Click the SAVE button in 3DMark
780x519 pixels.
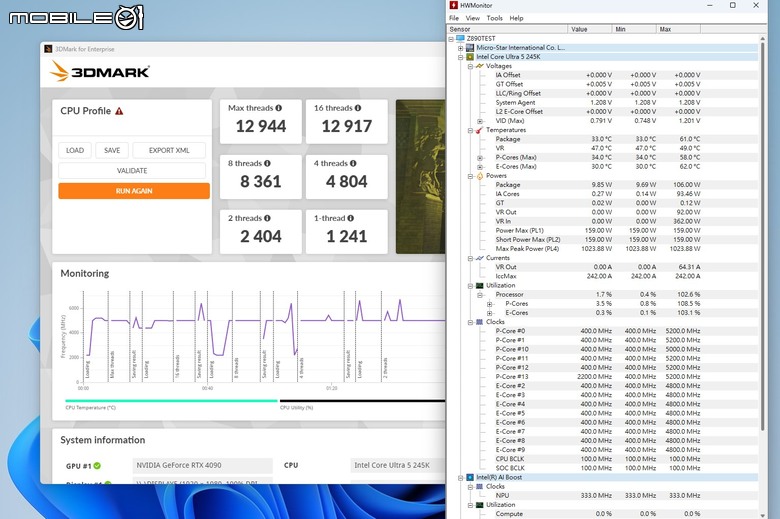point(112,150)
